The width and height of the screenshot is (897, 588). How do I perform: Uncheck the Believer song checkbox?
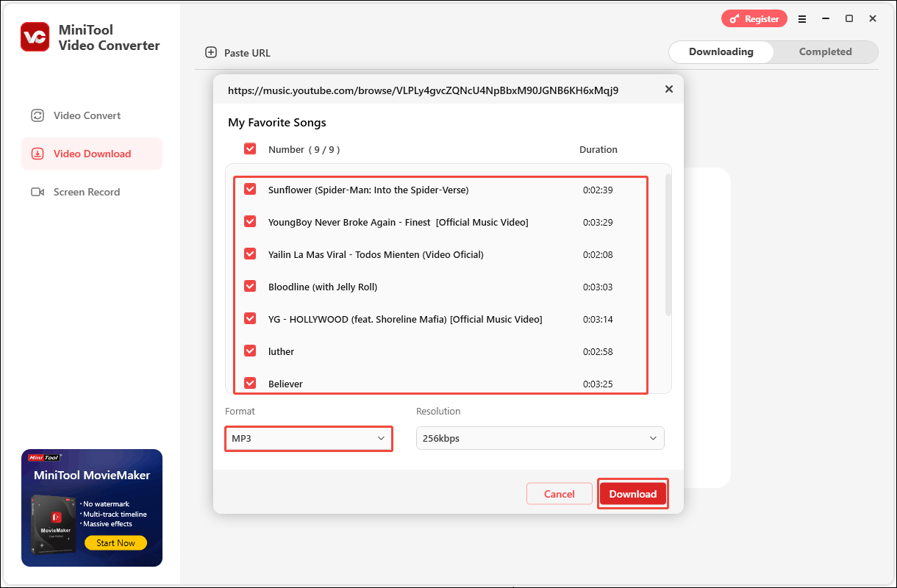tap(250, 384)
